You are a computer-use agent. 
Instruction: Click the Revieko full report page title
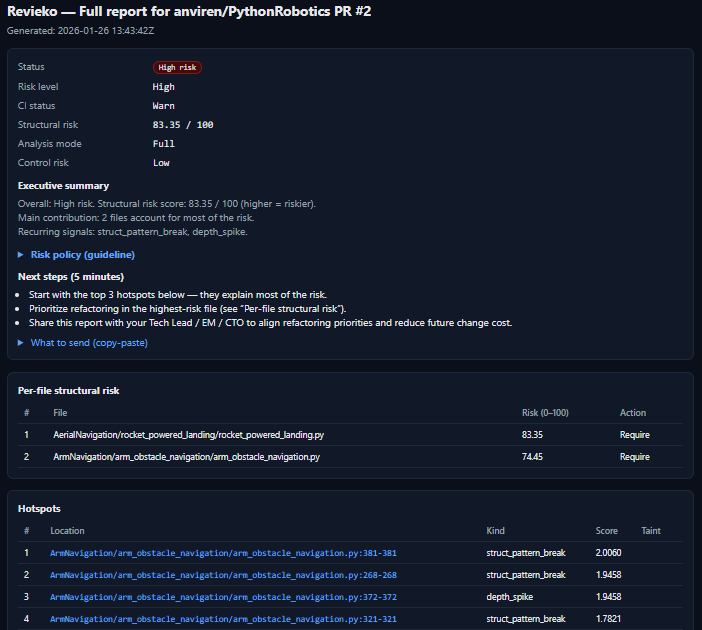click(x=192, y=10)
